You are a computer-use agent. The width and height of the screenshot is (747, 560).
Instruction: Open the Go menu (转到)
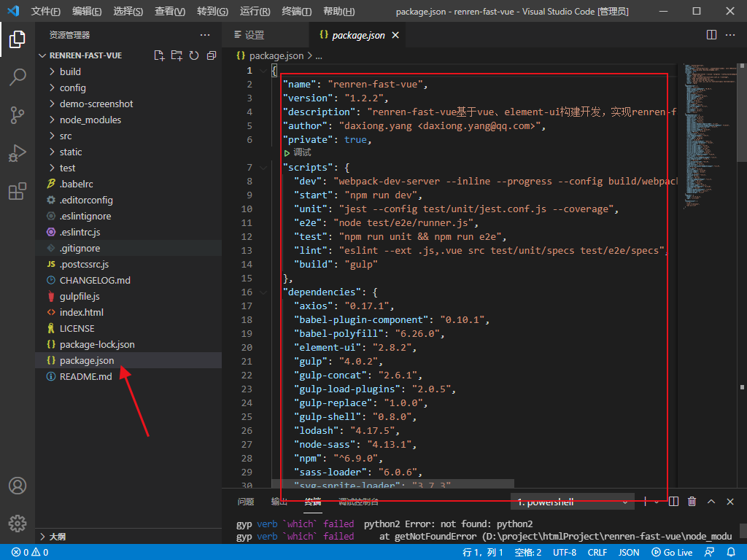(x=212, y=11)
